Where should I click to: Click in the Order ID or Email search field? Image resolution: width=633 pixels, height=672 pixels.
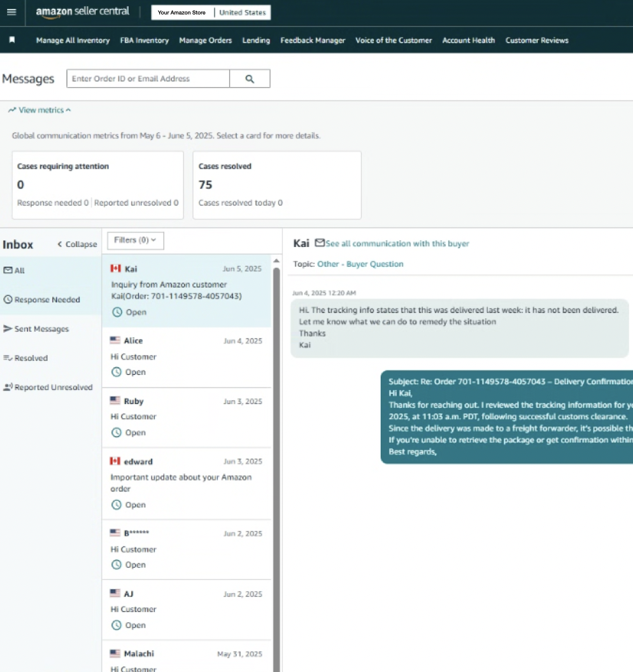tap(148, 79)
